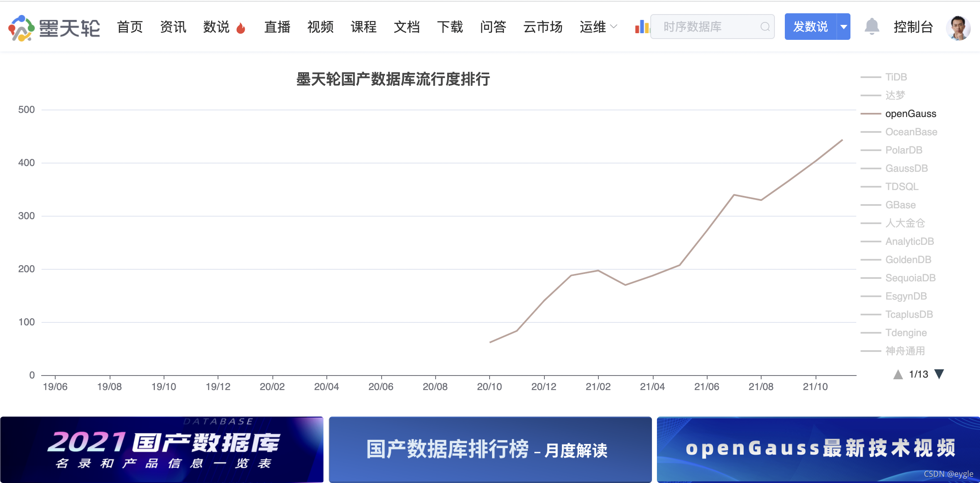980x483 pixels.
Task: Toggle EsgynDB series in legend
Action: [894, 296]
